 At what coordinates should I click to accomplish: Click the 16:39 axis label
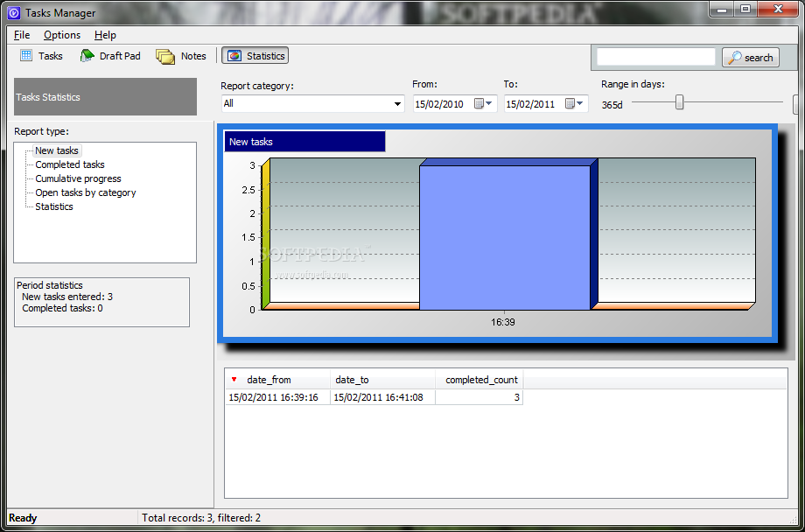point(502,323)
